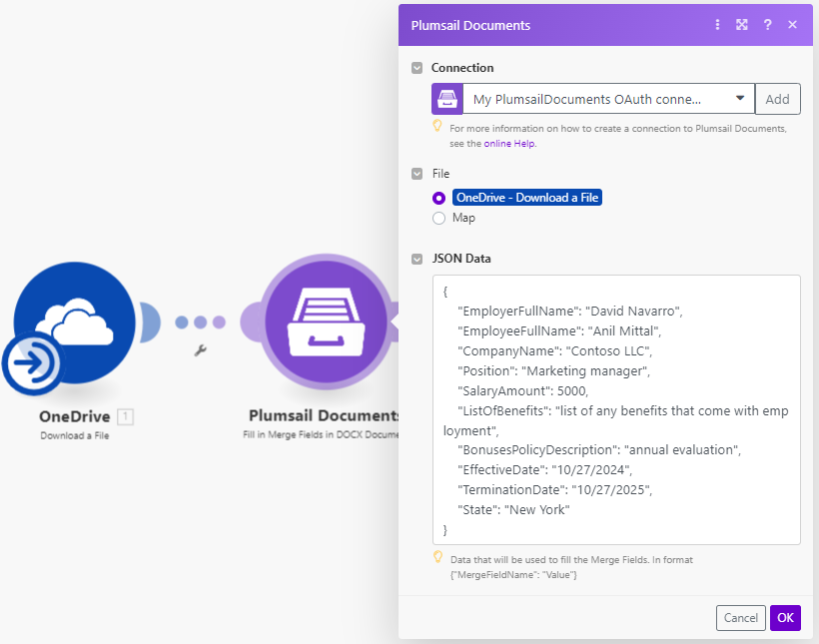This screenshot has height=644, width=819.
Task: Click the lightbulb hint under Connection
Action: click(x=437, y=126)
